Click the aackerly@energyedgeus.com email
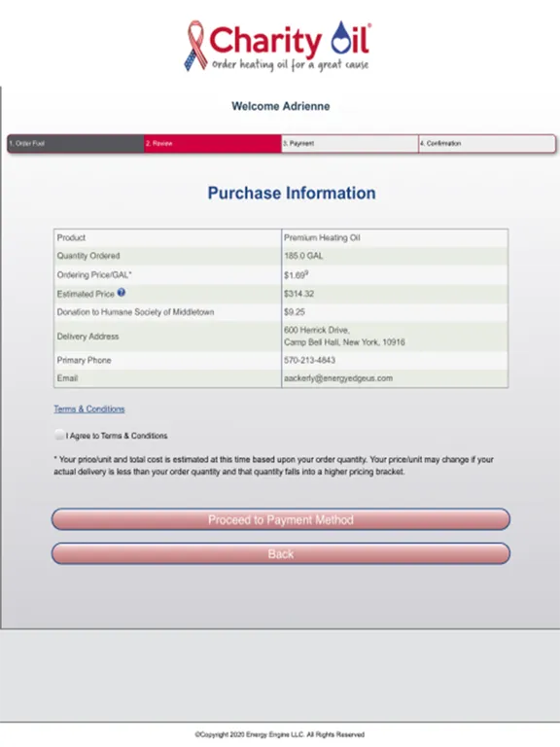The image size is (560, 747). 338,378
